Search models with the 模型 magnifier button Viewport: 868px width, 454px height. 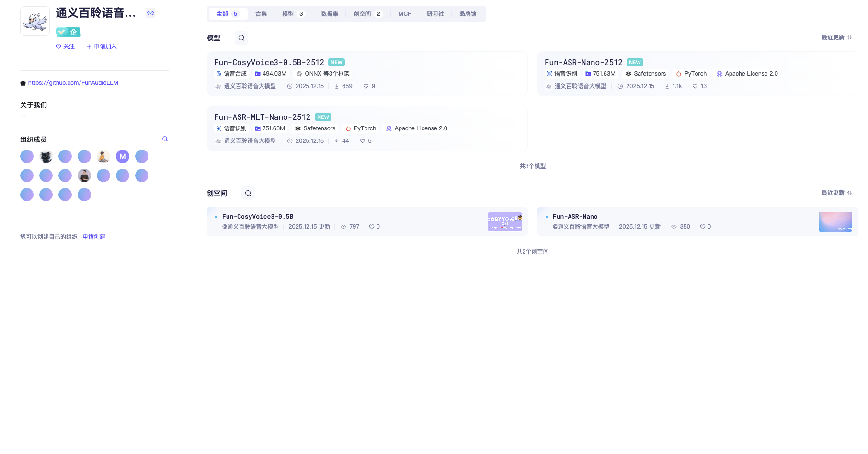(241, 38)
